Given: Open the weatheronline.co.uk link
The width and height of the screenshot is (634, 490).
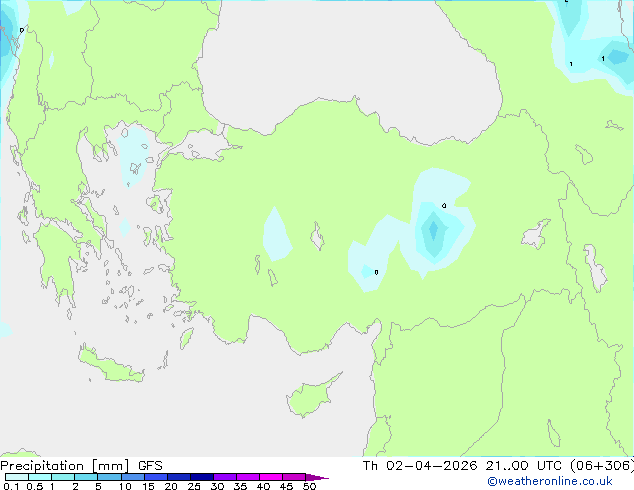Looking at the screenshot, I should click(550, 481).
